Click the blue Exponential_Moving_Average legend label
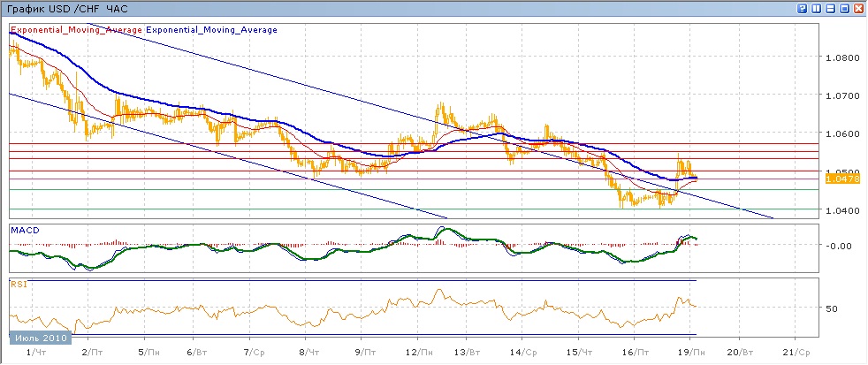This screenshot has width=868, height=365. point(212,29)
